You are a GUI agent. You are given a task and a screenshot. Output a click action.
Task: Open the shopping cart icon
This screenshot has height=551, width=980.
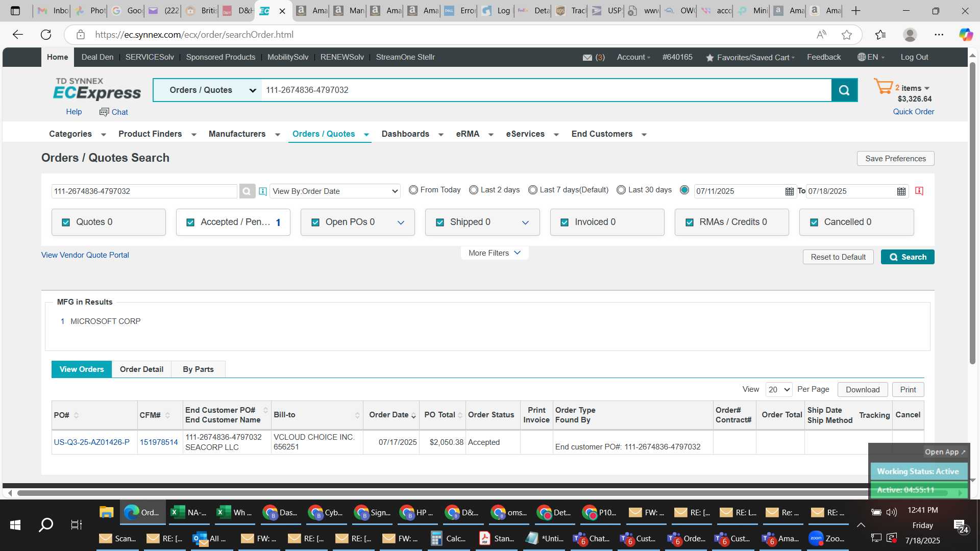pos(883,86)
